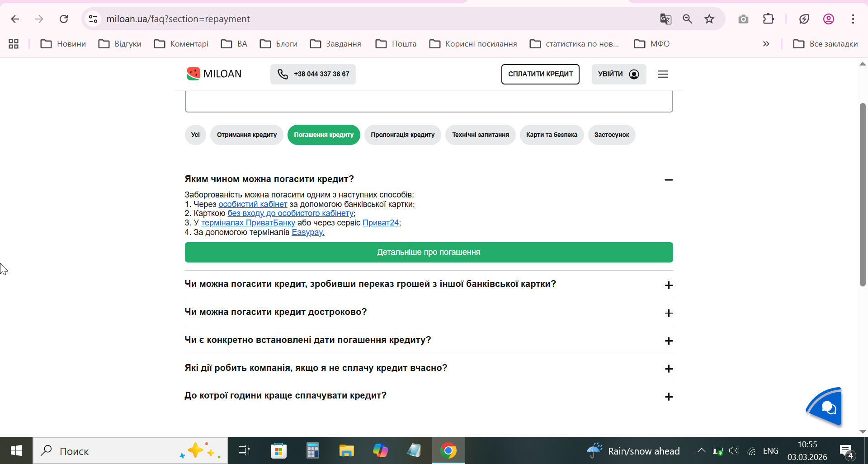The height and width of the screenshot is (464, 868).
Task: Launch Microsoft Store from the taskbar
Action: (278, 450)
